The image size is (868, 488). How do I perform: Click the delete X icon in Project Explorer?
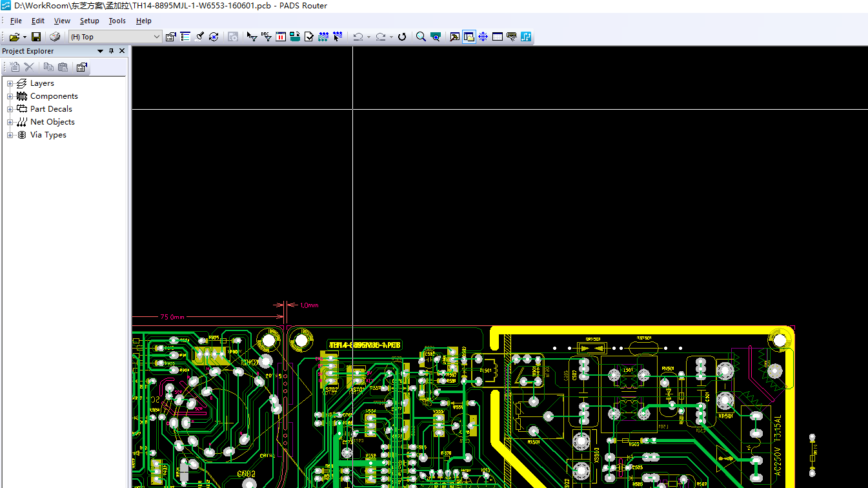tap(29, 66)
